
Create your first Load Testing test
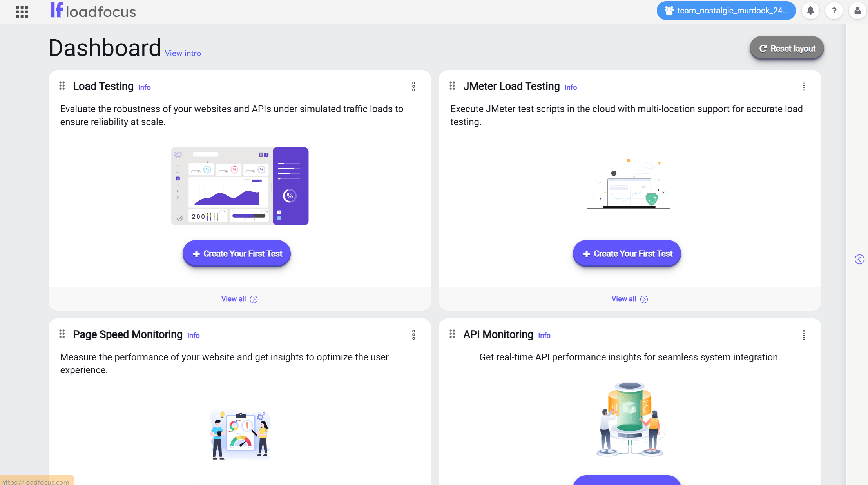pos(237,254)
